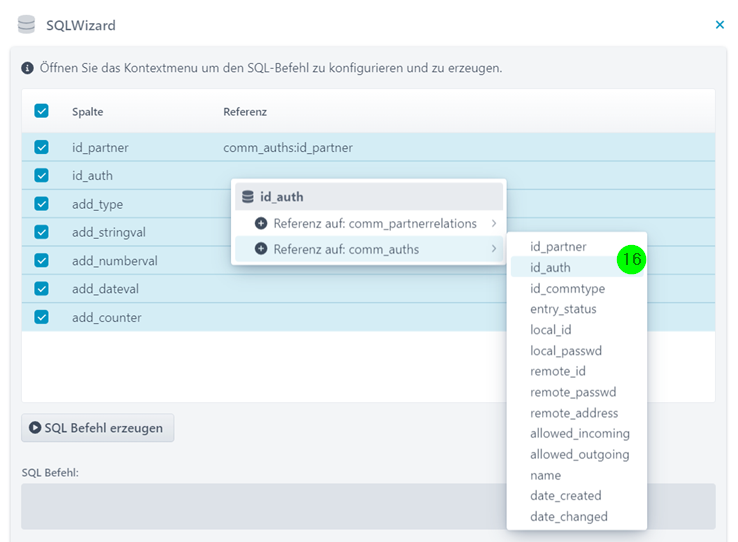
Task: Pick allowed_outgoing from the submenu
Action: pyautogui.click(x=579, y=454)
